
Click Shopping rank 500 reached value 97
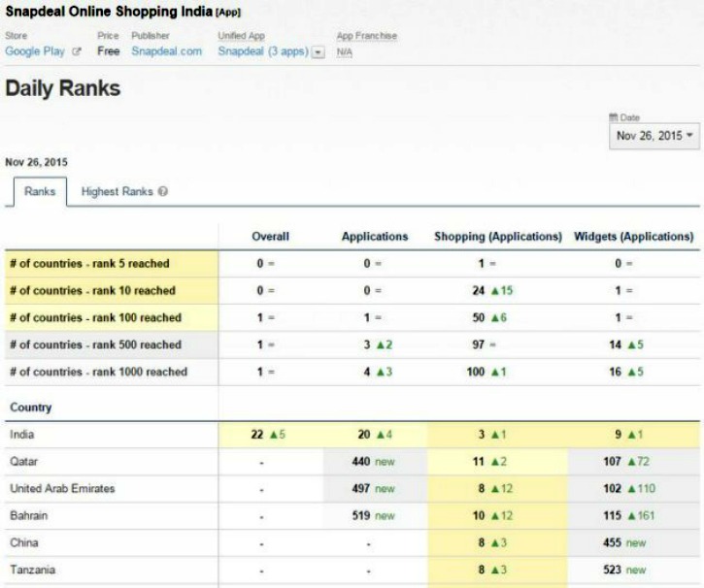(478, 344)
